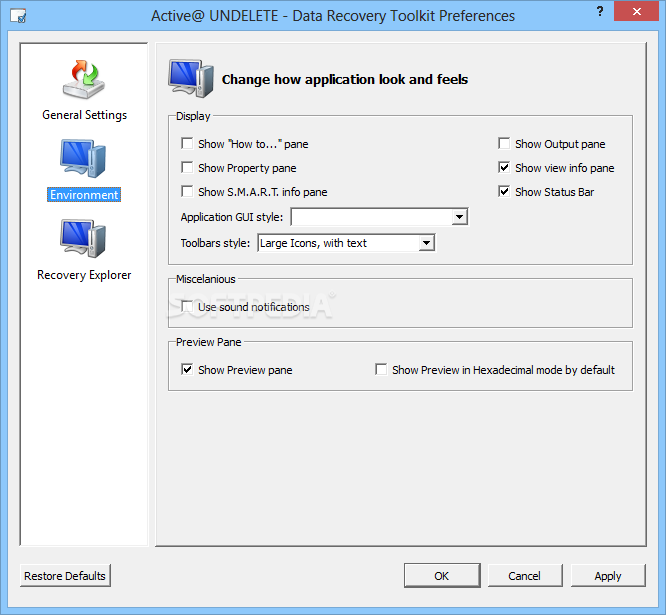Enable Show Preview in Hexadecimal mode checkbox
The height and width of the screenshot is (615, 666).
(x=381, y=369)
